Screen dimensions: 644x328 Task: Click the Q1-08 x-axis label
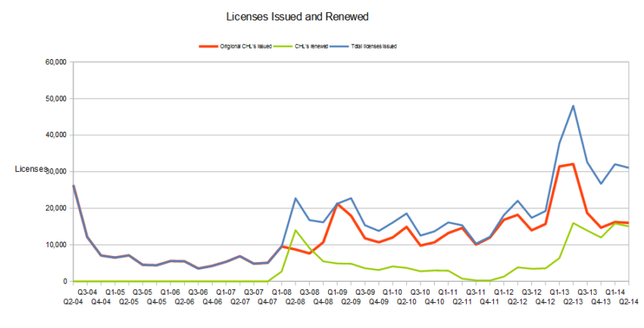[x=282, y=292]
